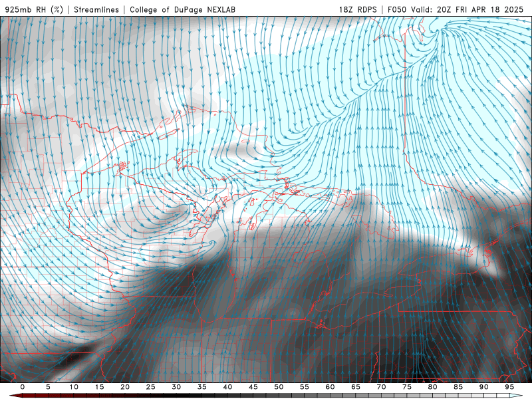Click the "18Z RDPS" model run label
Image resolution: width=532 pixels, height=399 pixels.
[x=358, y=9]
